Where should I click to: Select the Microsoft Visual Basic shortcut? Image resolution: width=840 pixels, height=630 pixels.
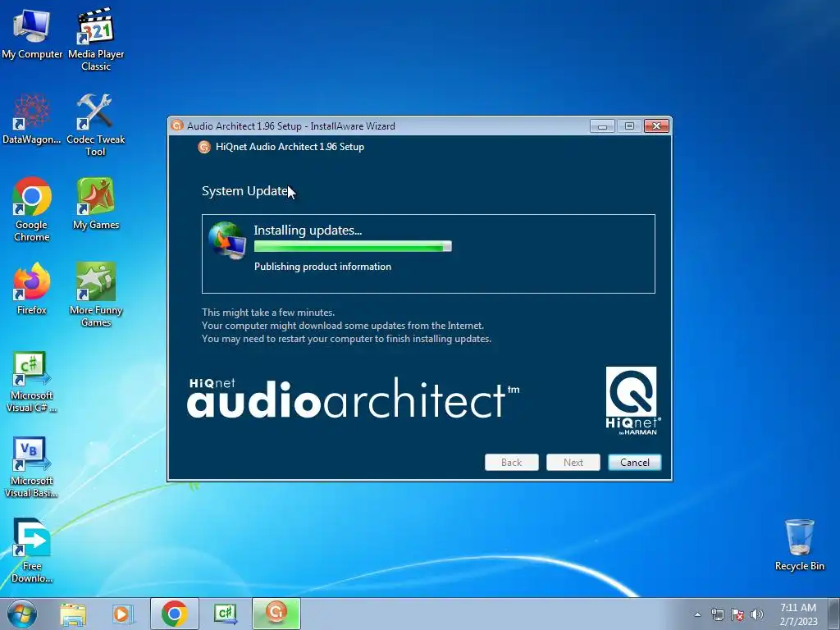(x=32, y=467)
